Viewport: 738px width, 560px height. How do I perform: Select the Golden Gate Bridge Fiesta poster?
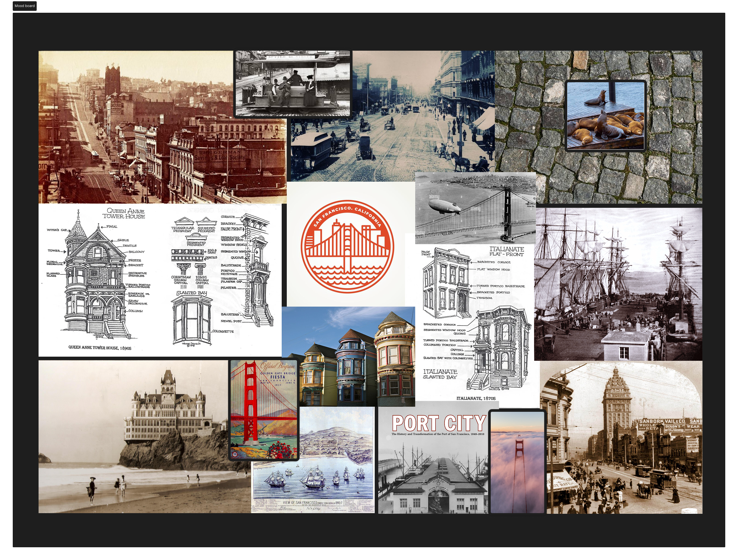(264, 410)
